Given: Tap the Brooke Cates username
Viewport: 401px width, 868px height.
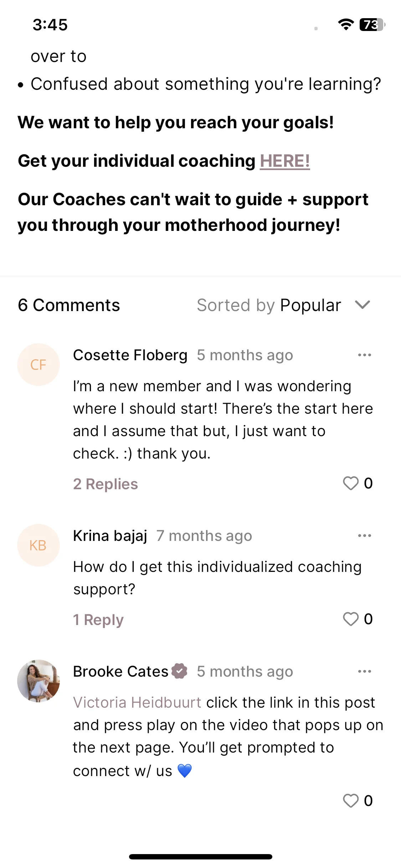Looking at the screenshot, I should point(120,671).
